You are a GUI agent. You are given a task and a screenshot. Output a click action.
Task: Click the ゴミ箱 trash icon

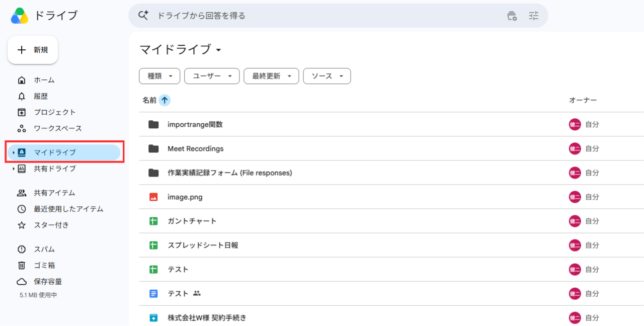(22, 265)
